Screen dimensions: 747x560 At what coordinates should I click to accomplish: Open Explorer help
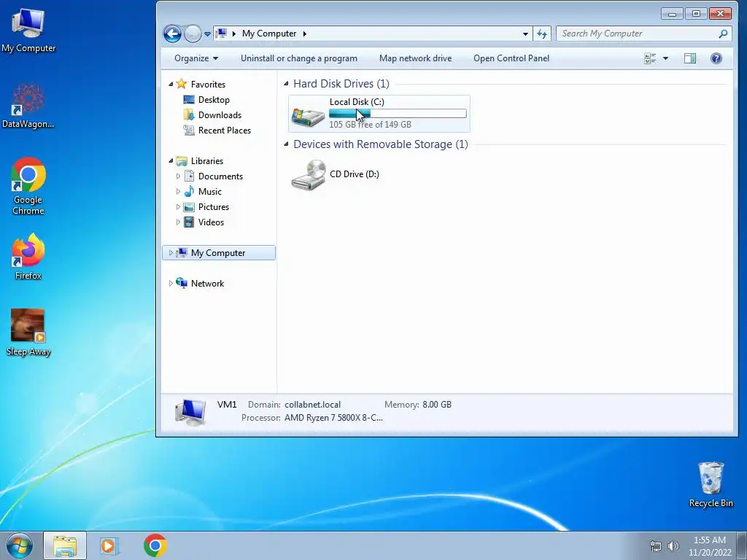coord(716,58)
